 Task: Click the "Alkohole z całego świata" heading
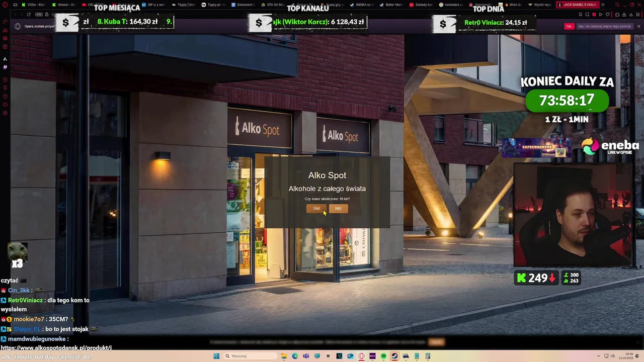tap(327, 189)
